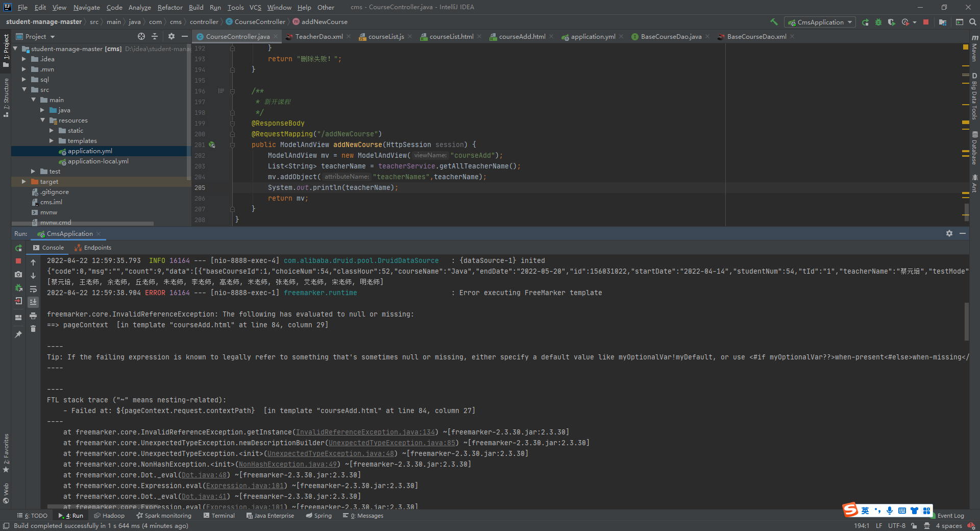Screen dimensions: 980x531
Task: Disable the Profiler run with timer icon
Action: (905, 21)
